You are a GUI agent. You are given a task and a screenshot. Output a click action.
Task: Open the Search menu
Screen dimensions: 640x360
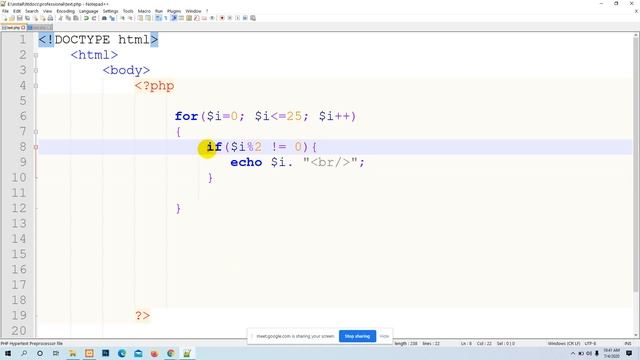(x=32, y=11)
